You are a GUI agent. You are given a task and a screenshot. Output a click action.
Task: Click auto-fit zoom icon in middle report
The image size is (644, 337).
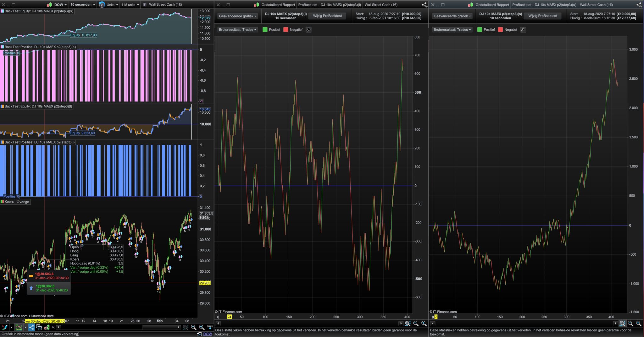point(408,323)
